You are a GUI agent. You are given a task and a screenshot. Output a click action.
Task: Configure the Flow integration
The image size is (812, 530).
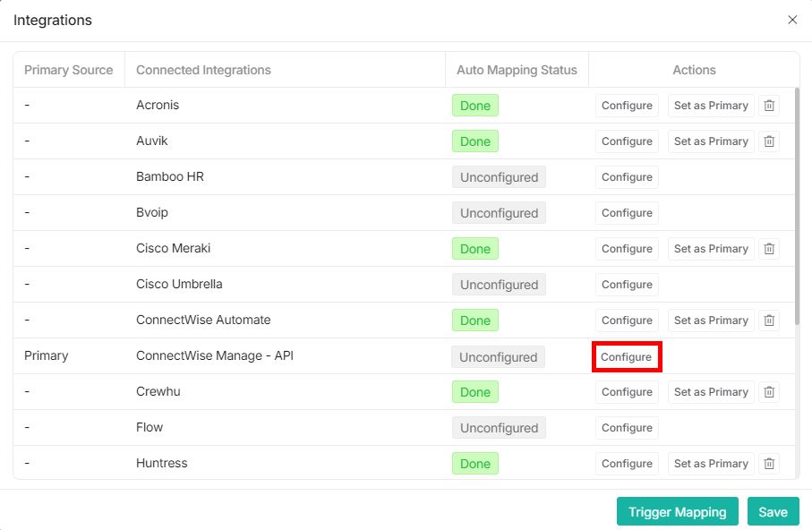click(626, 427)
